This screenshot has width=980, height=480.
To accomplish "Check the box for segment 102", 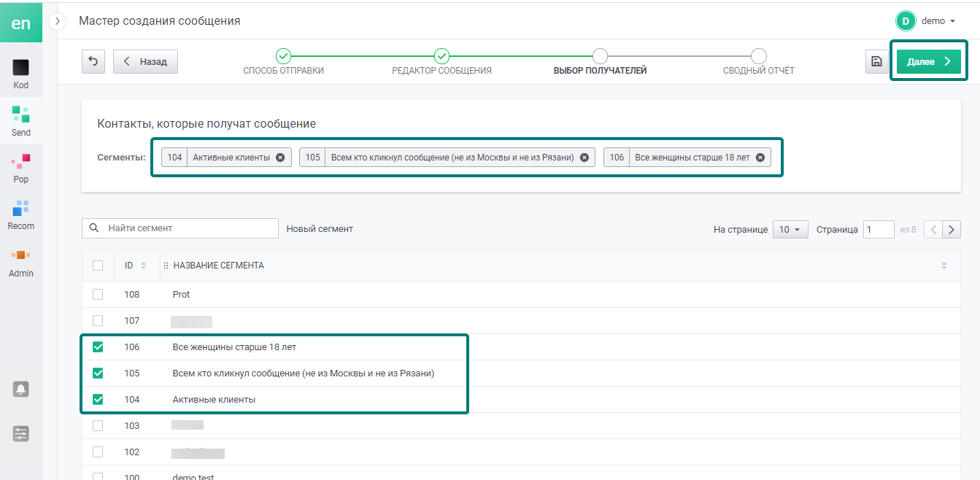I will (98, 452).
